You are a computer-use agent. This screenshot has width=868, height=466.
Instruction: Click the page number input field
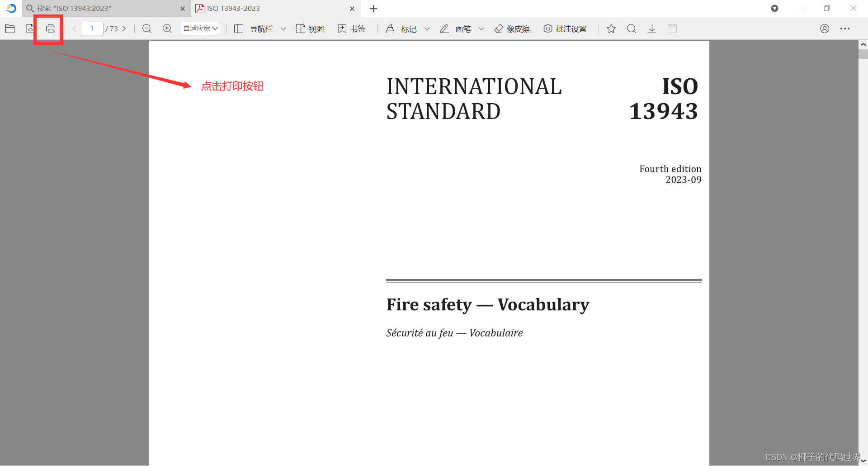(92, 29)
